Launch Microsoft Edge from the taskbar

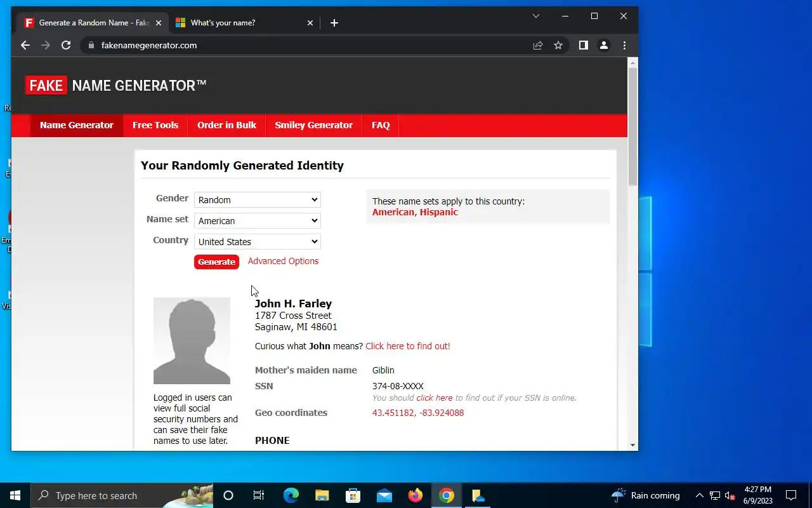[x=291, y=495]
